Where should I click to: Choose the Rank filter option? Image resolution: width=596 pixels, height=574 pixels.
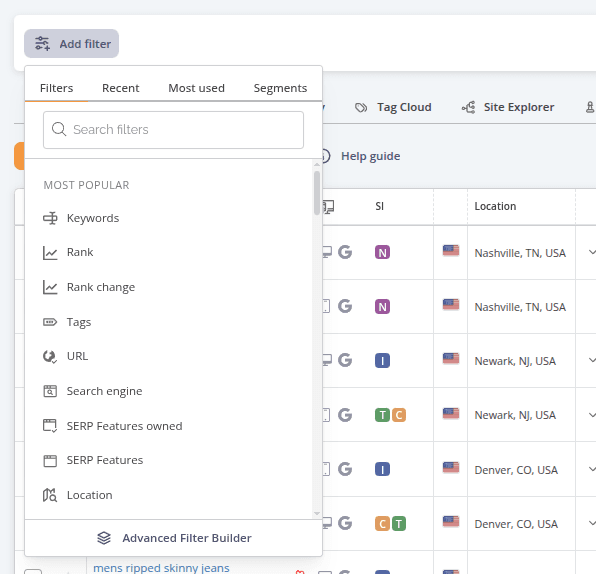[x=80, y=252]
